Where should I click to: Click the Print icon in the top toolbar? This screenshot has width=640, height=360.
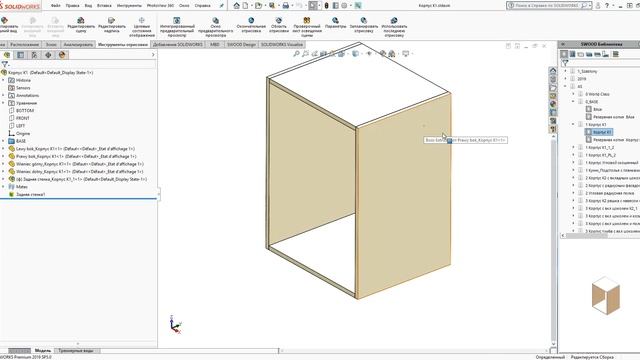[x=286, y=6]
